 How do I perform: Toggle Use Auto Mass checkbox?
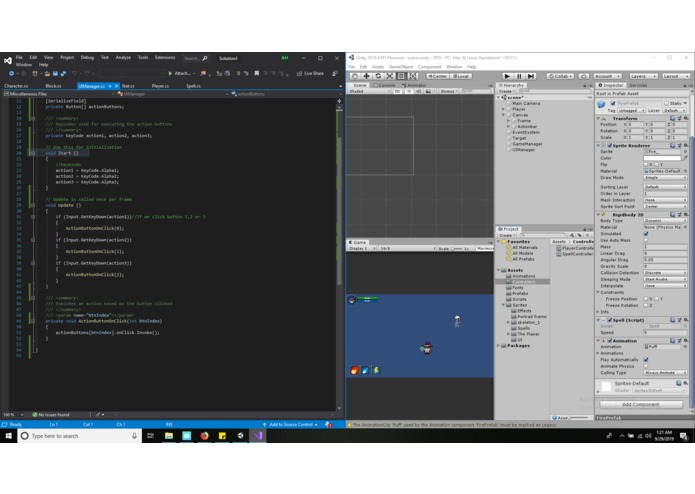[646, 240]
